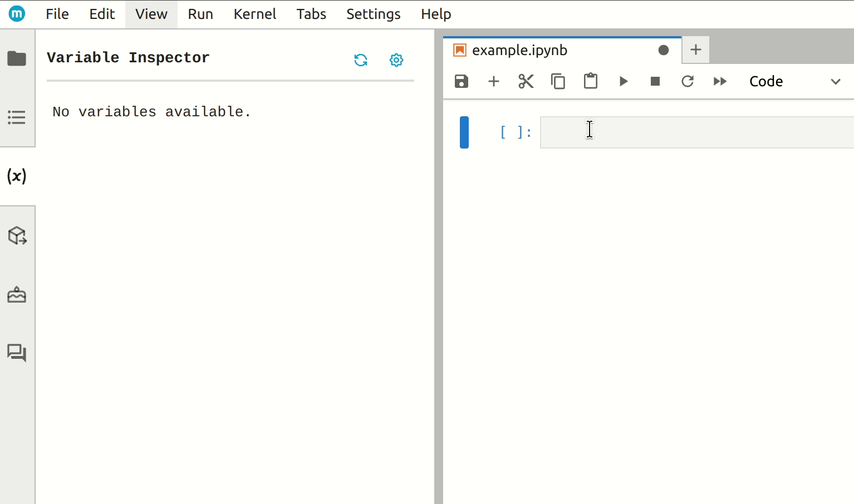Image resolution: width=854 pixels, height=504 pixels.
Task: Paste a cell with the clipboard icon
Action: [590, 81]
